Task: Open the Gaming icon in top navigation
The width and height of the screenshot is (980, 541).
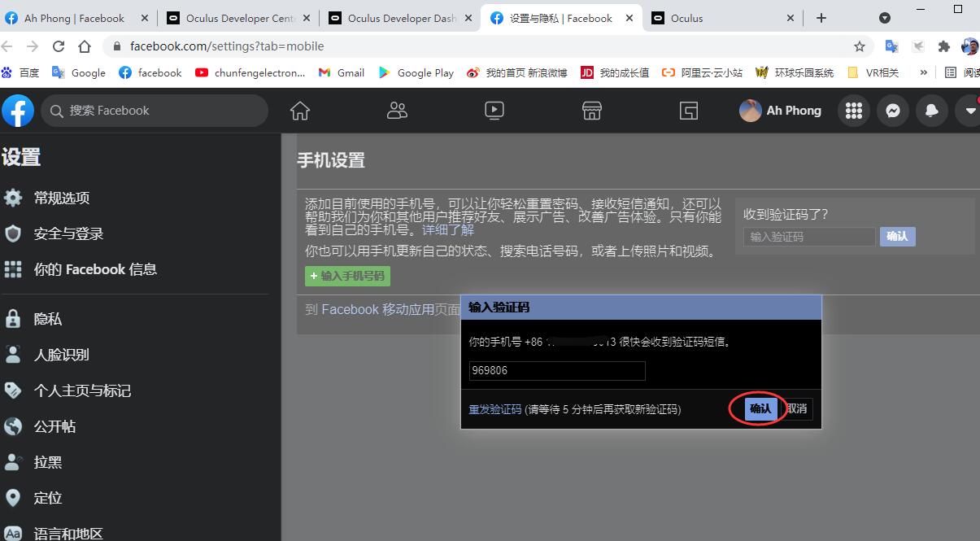Action: click(689, 111)
